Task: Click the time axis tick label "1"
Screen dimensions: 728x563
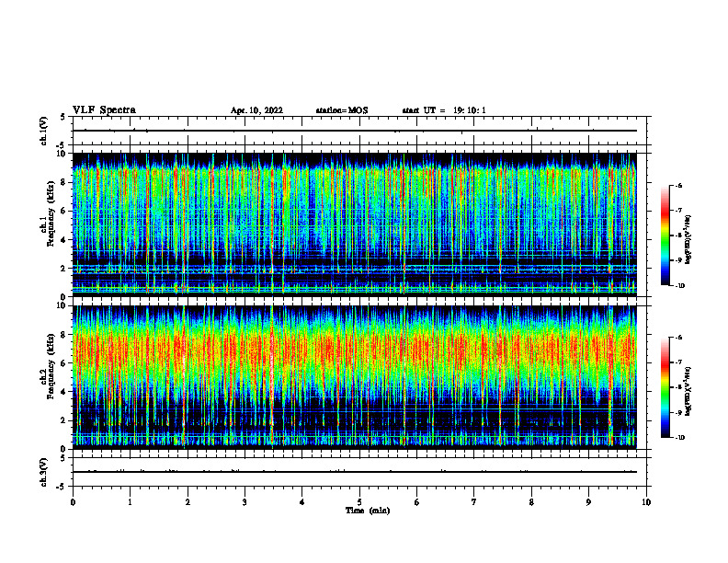Action: [130, 502]
